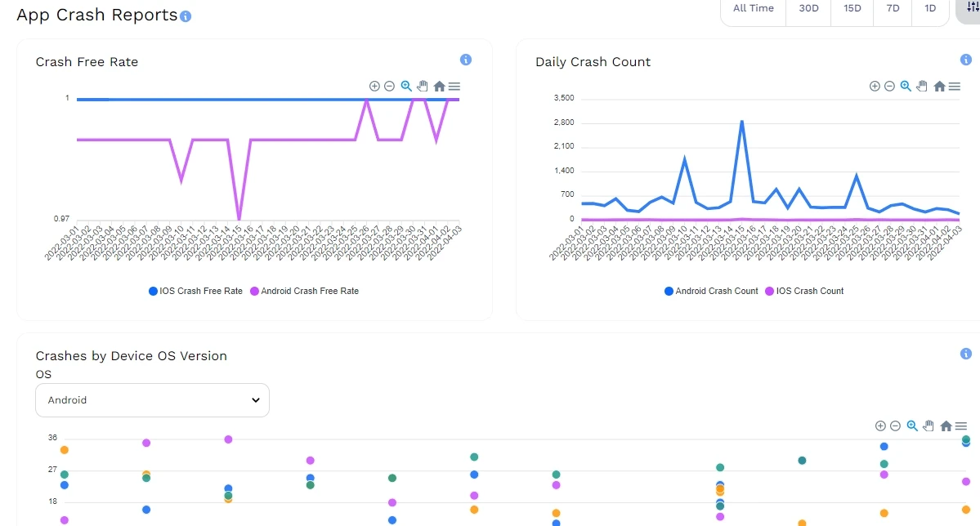The height and width of the screenshot is (526, 980).
Task: Reset zoom home icon on Daily Crash Count chart
Action: pos(939,87)
